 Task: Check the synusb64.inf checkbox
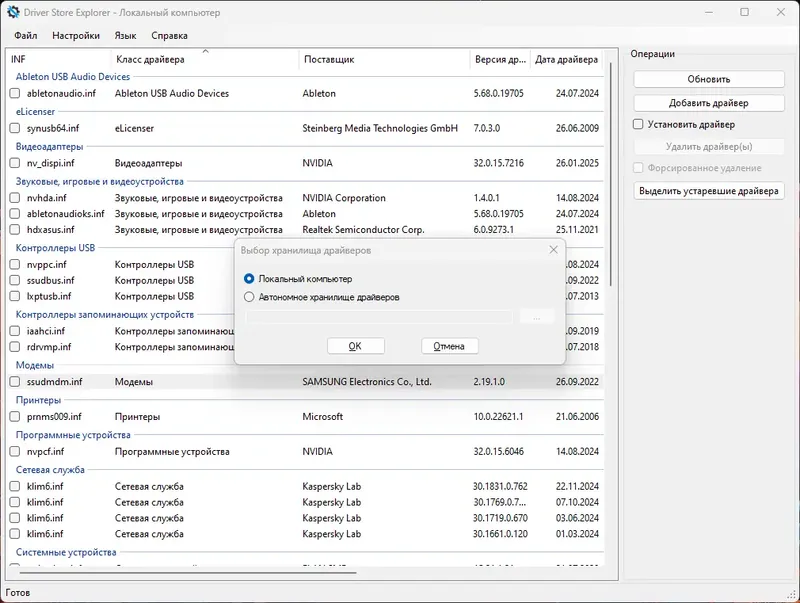(x=15, y=128)
